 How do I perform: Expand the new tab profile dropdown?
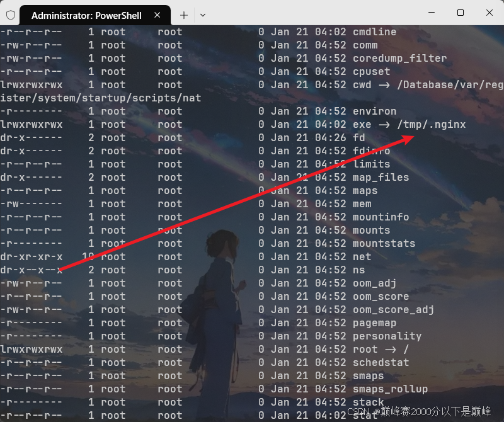tap(203, 15)
